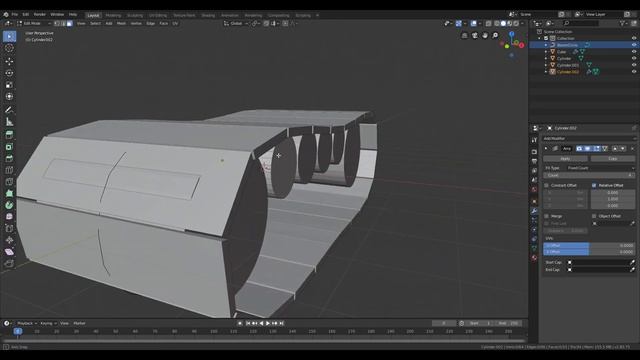Select the Extrude Region tool
Image resolution: width=640 pixels, height=360 pixels.
9,135
